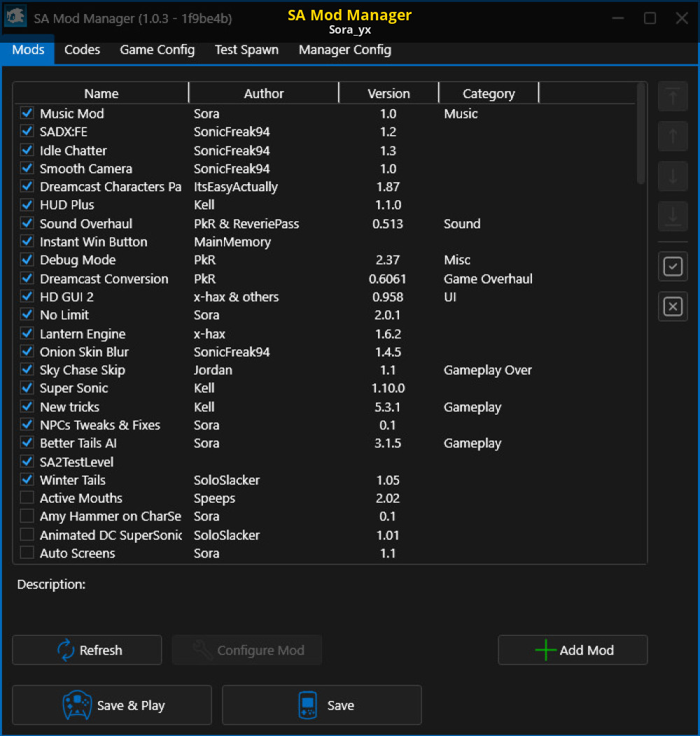Click the select-all checkmark icon
The height and width of the screenshot is (736, 700).
pyautogui.click(x=673, y=266)
